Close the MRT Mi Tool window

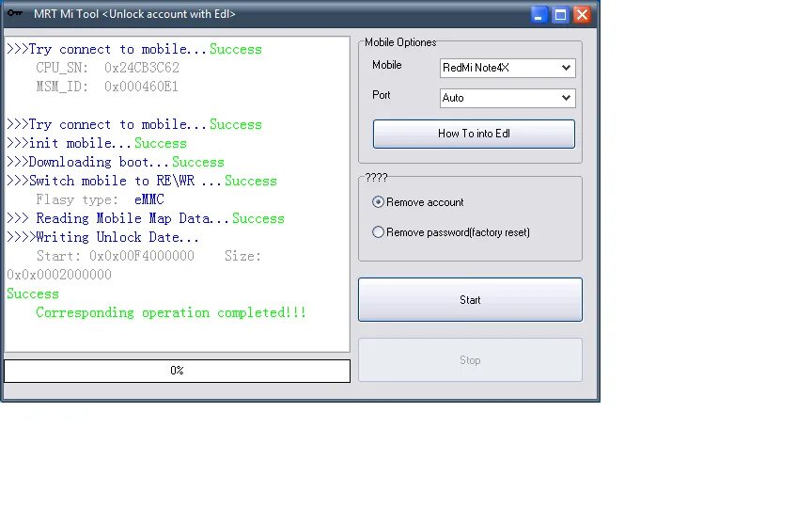pyautogui.click(x=582, y=14)
